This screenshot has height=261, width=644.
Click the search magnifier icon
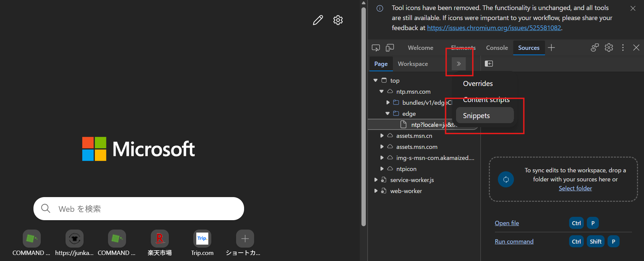click(x=46, y=208)
